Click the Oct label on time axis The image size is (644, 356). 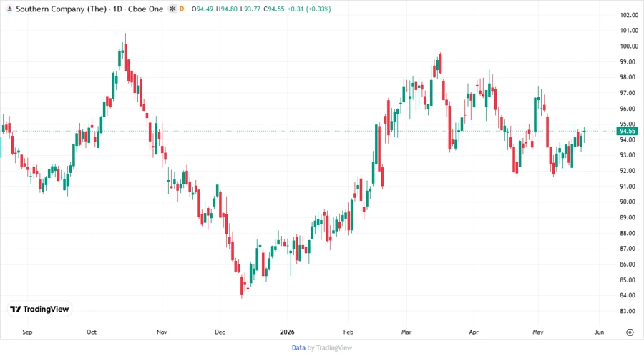click(92, 332)
